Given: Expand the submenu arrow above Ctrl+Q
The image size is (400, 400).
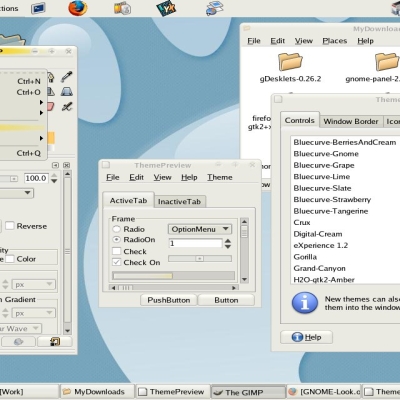Looking at the screenshot, I should coord(41,138).
